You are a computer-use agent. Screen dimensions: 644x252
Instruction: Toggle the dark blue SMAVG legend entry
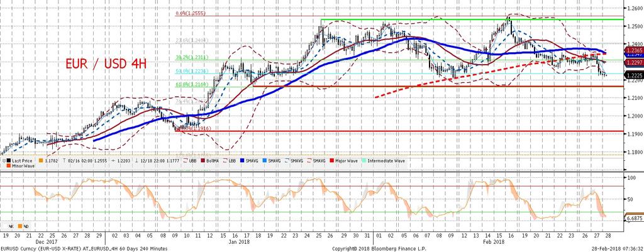pyautogui.click(x=249, y=161)
